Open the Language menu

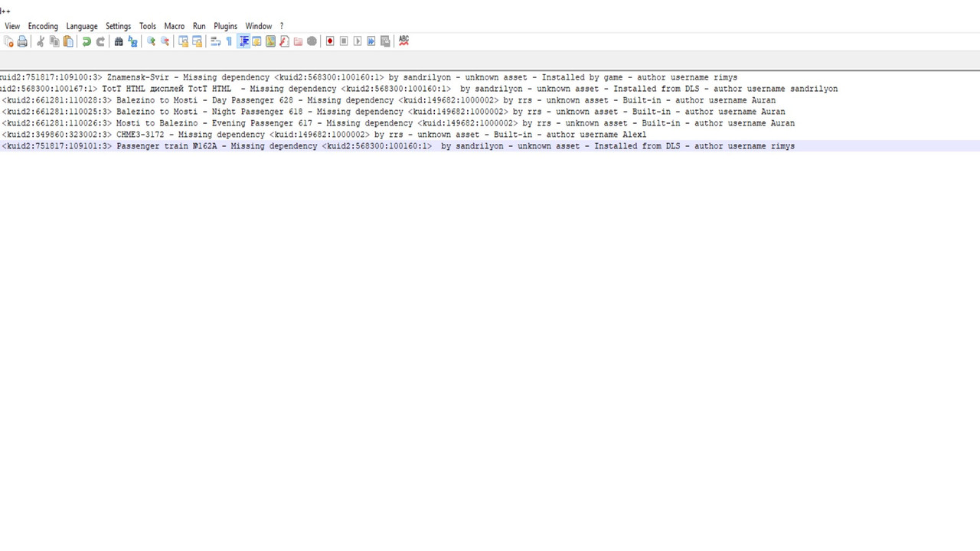pyautogui.click(x=82, y=26)
